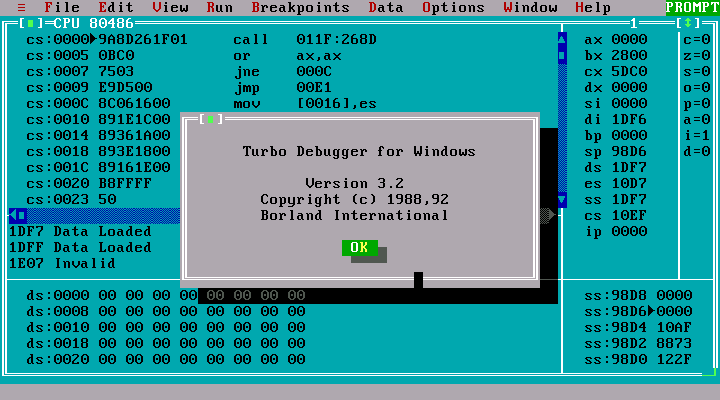Select the es register value 10D7
This screenshot has width=720, height=400.
pos(629,183)
